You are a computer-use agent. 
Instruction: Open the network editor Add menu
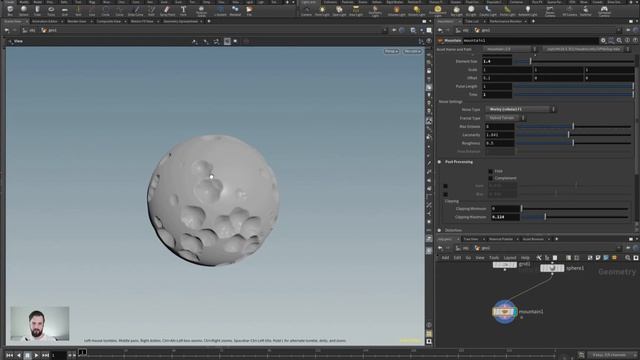point(445,258)
